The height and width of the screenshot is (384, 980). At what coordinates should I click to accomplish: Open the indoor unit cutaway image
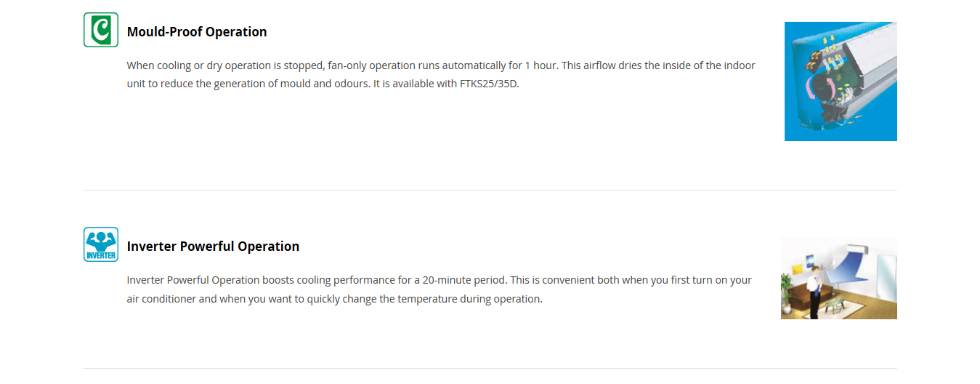pyautogui.click(x=841, y=81)
